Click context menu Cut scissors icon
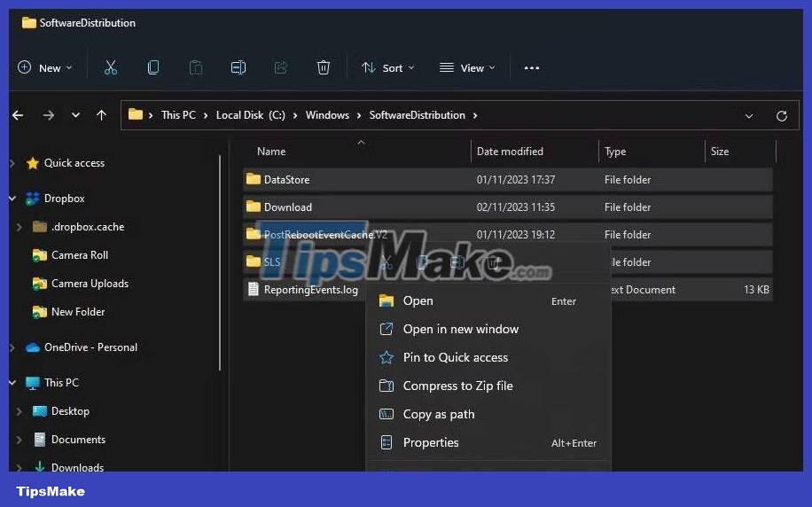 point(386,262)
